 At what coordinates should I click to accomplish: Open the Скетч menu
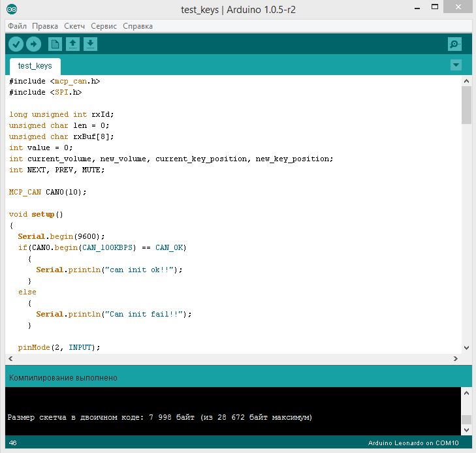click(74, 26)
